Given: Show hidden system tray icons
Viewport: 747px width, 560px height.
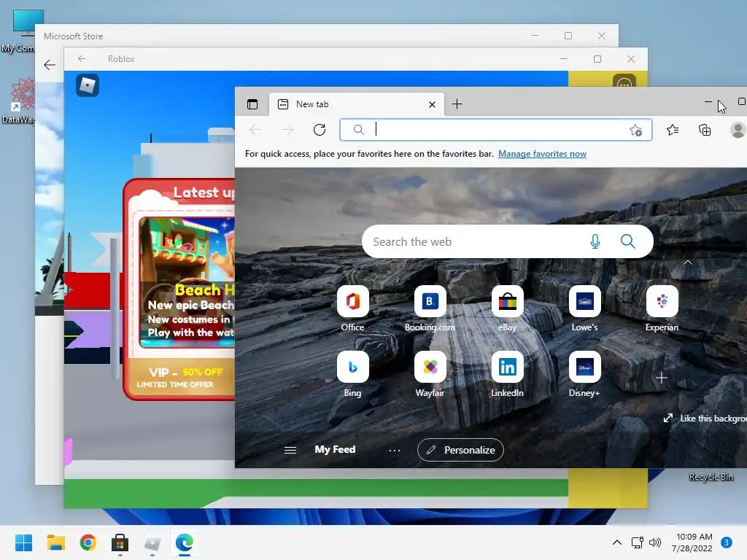Looking at the screenshot, I should (x=617, y=542).
